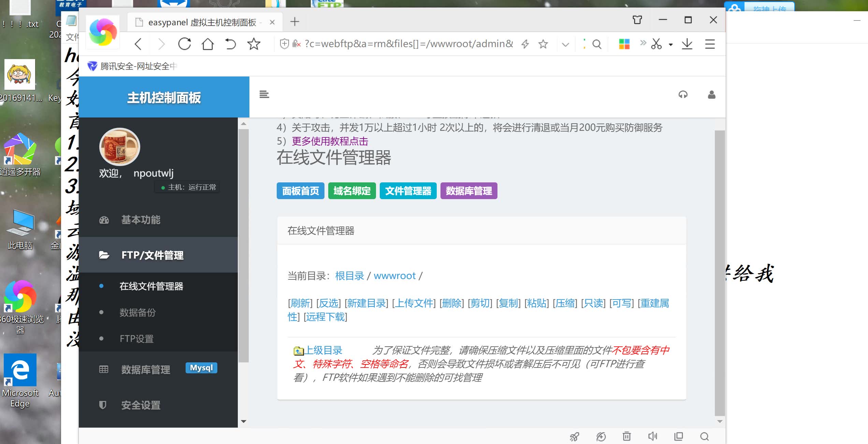Go to wwwroot in breadcrumb

point(395,276)
